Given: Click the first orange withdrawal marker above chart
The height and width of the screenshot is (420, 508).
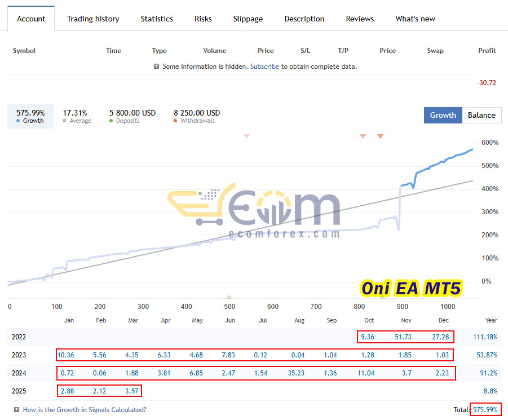Looking at the screenshot, I should [247, 136].
